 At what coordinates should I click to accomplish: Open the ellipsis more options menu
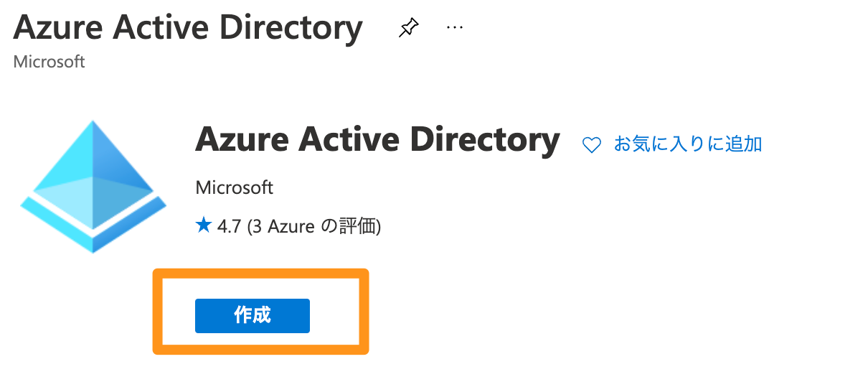click(x=455, y=27)
